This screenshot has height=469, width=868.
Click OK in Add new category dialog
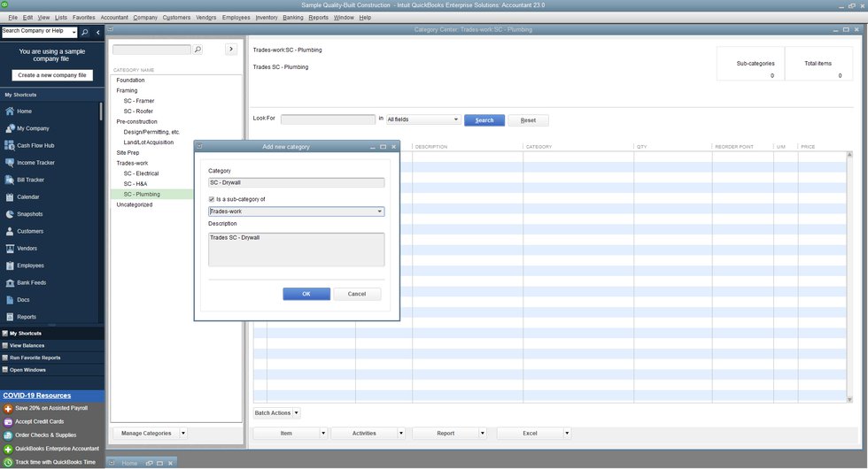tap(306, 294)
